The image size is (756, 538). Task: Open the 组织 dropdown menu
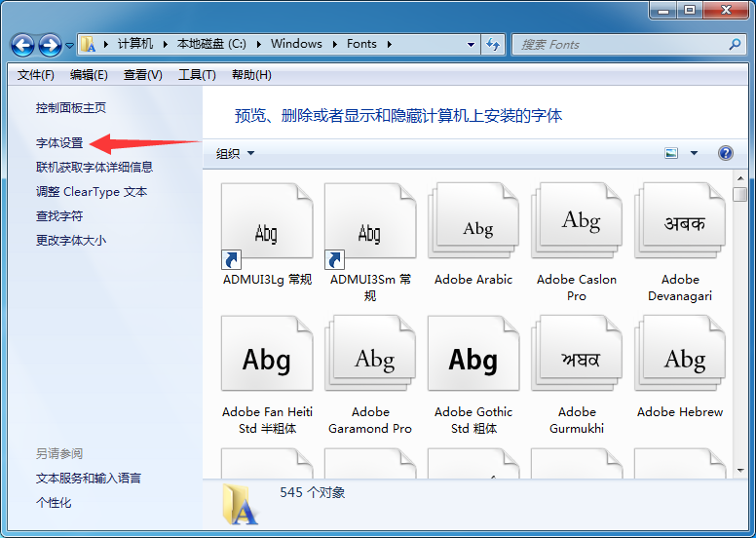235,153
